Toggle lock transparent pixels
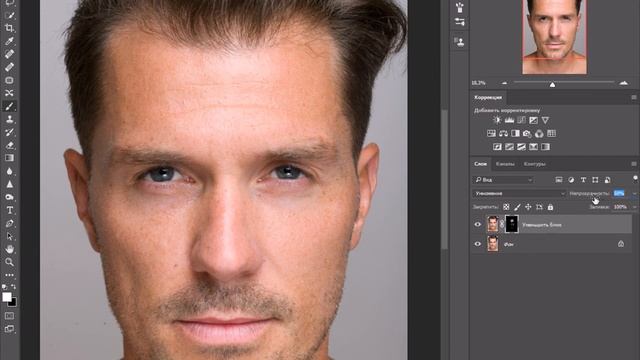The width and height of the screenshot is (640, 360). 506,207
